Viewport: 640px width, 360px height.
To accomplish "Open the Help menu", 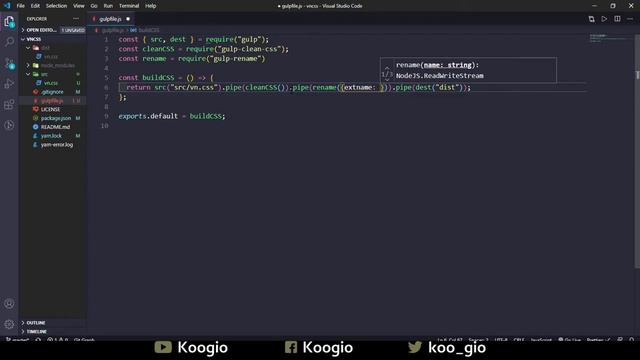I will pyautogui.click(x=151, y=6).
